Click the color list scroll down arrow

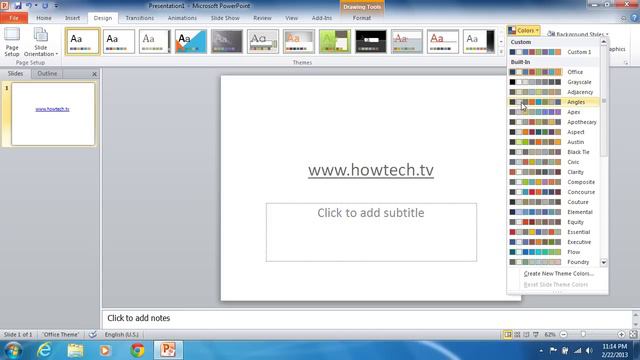604,262
